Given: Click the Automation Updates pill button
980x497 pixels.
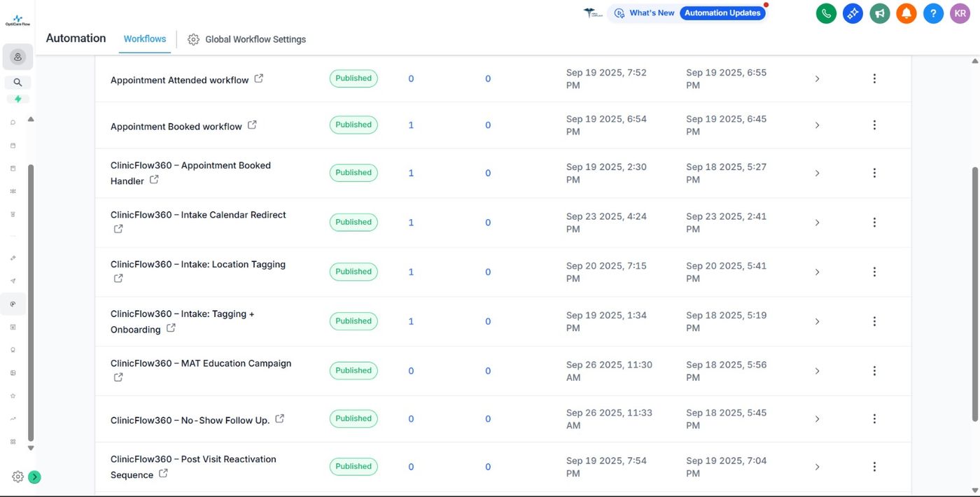Looking at the screenshot, I should [x=722, y=13].
